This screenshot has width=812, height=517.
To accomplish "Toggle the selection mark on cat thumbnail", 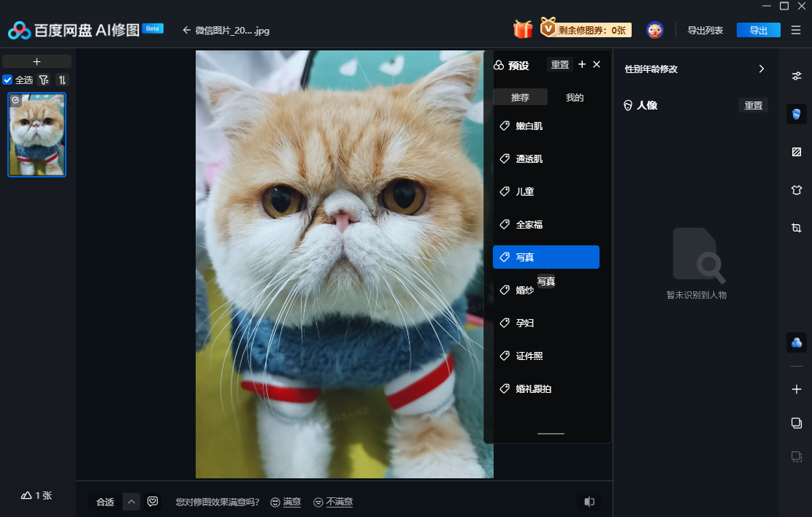I will (x=15, y=100).
